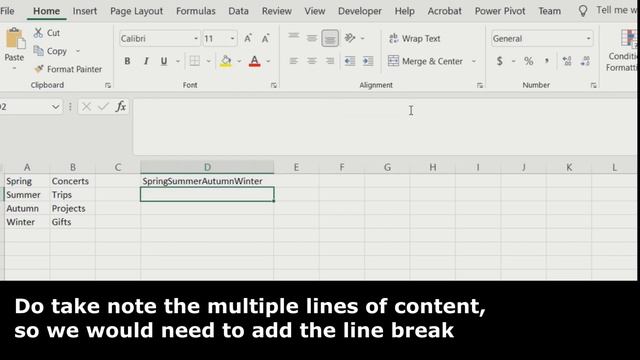Set Middle Align for cell text
The width and height of the screenshot is (640, 360).
click(311, 38)
